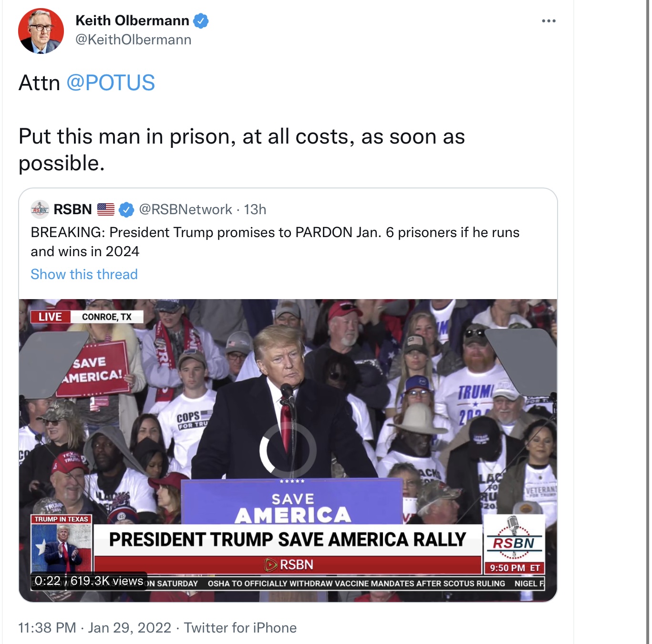
Task: Click the 0:22 video duration label
Action: tap(48, 581)
